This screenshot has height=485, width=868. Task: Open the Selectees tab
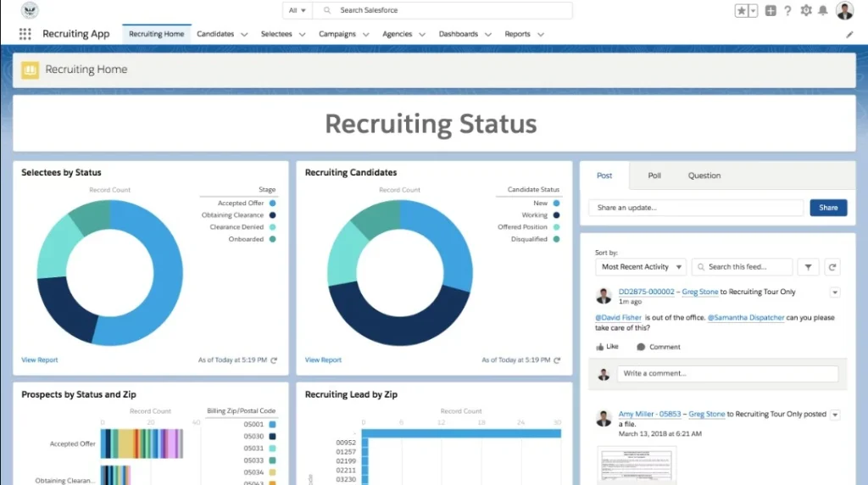coord(276,34)
